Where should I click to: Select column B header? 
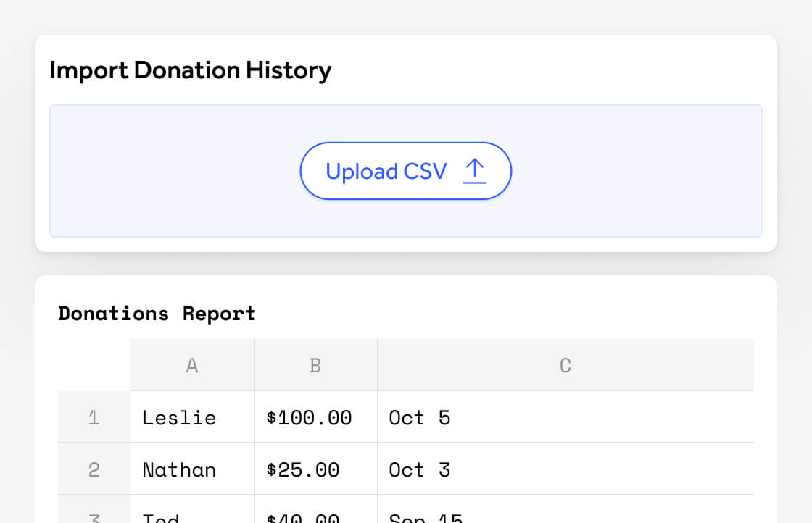click(x=315, y=366)
